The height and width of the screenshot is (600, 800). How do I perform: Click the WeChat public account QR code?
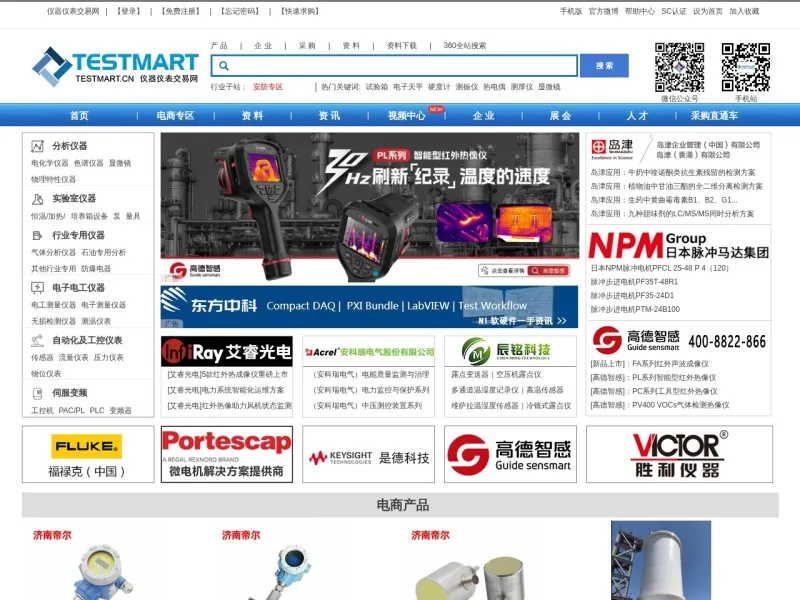(680, 67)
